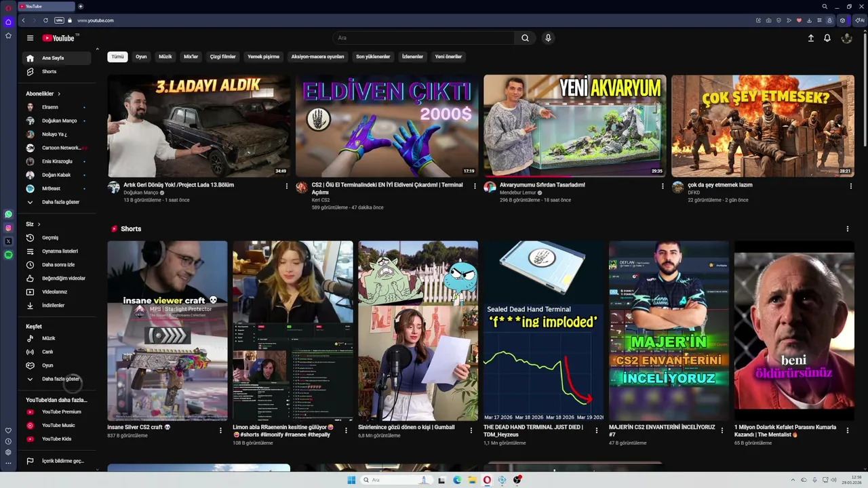Open X (Twitter) in the Opera sidebar
Viewport: 868px width, 488px height.
click(8, 241)
